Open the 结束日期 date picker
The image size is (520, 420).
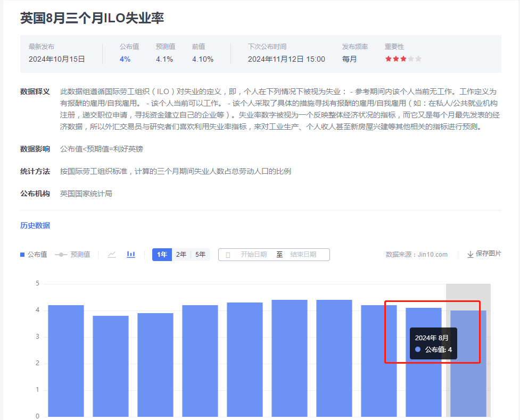click(303, 255)
